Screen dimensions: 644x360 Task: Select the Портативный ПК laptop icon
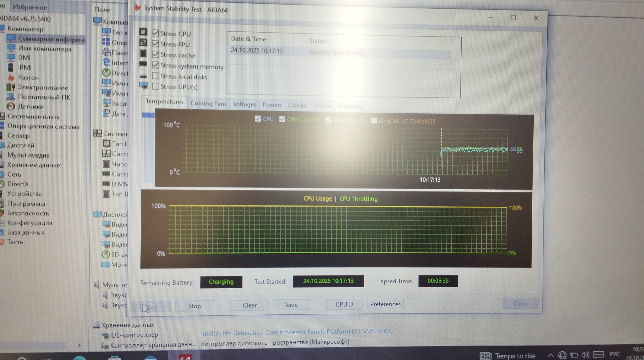[x=11, y=97]
